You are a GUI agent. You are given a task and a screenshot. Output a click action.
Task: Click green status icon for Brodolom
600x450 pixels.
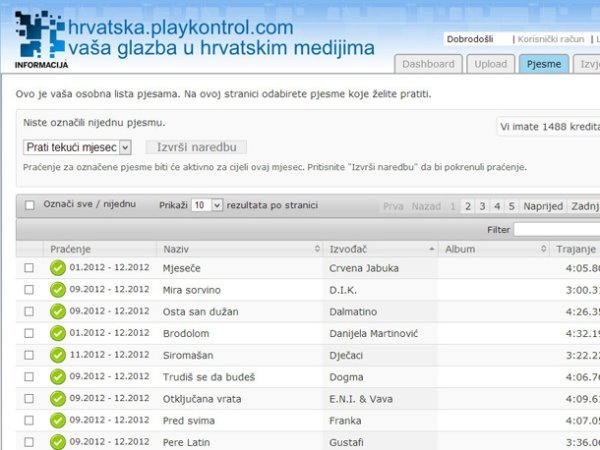pos(58,333)
